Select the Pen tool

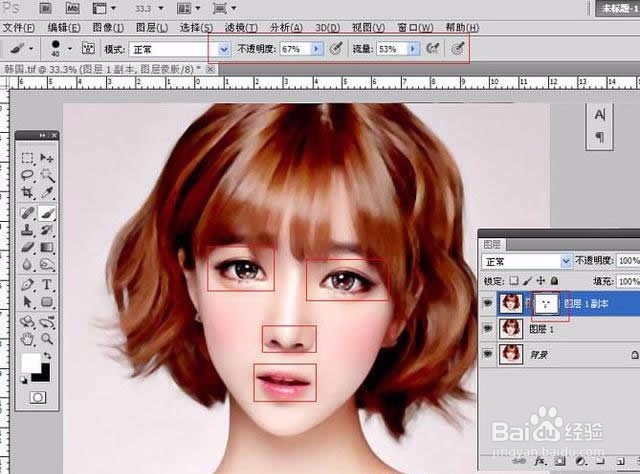point(27,284)
